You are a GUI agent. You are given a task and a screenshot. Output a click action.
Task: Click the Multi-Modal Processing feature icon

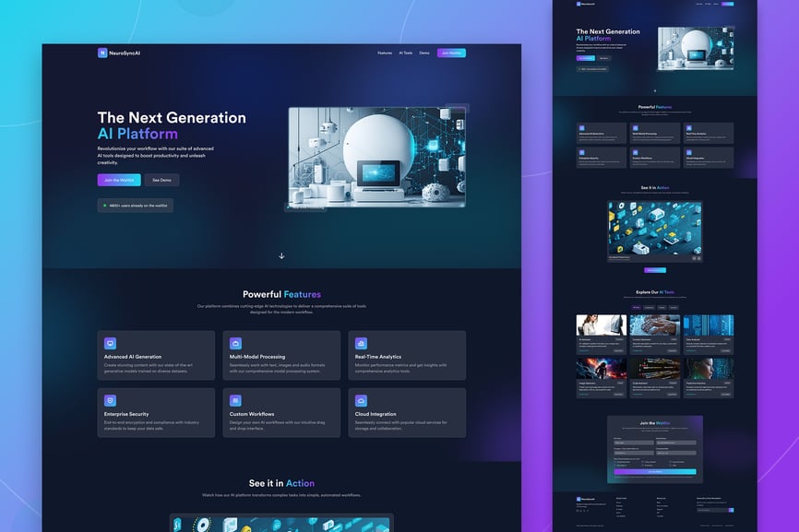[x=235, y=343]
